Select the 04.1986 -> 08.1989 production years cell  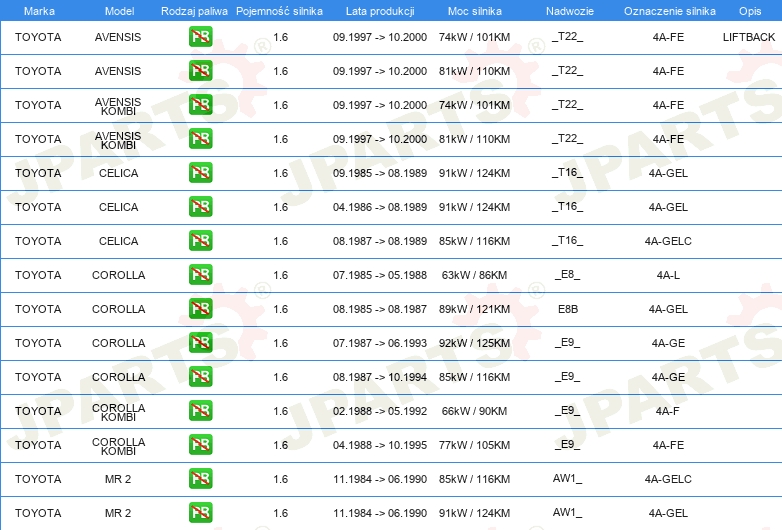coord(380,207)
